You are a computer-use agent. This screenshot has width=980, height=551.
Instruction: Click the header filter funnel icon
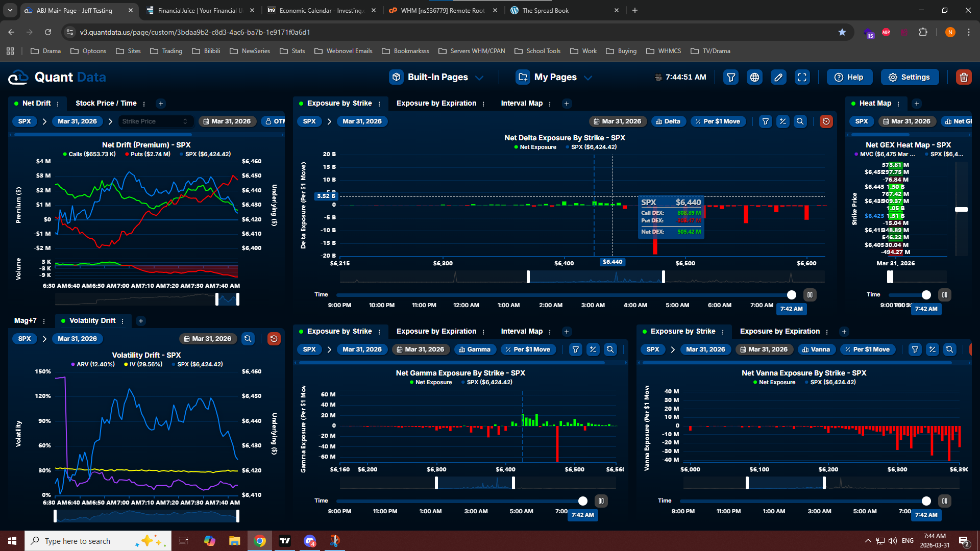point(731,78)
